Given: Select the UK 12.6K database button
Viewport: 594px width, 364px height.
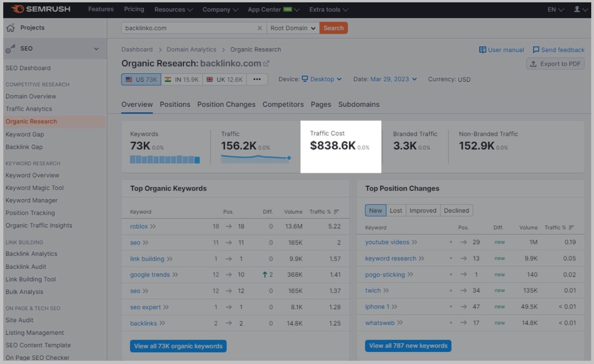Looking at the screenshot, I should pyautogui.click(x=225, y=79).
